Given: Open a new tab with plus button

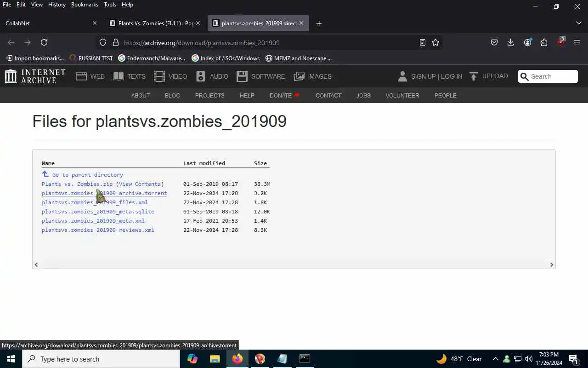Looking at the screenshot, I should tap(319, 23).
